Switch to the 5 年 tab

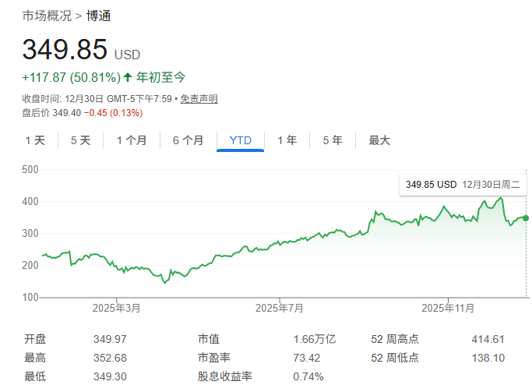[x=333, y=140]
